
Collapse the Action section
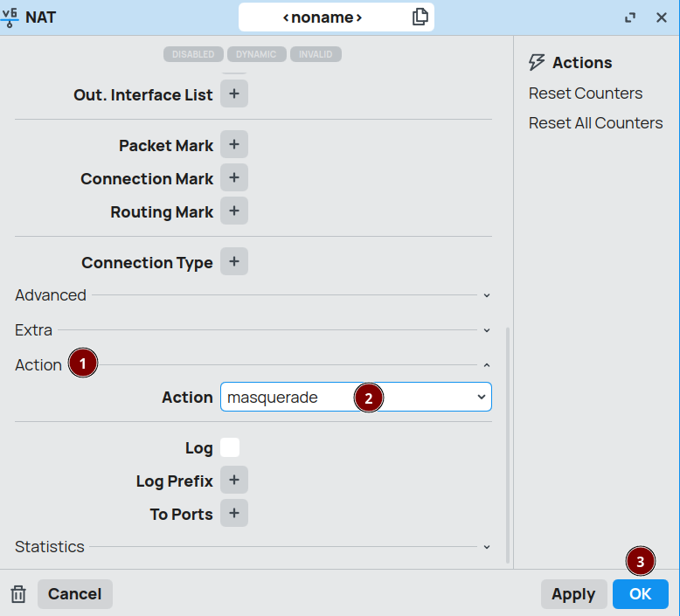click(487, 365)
